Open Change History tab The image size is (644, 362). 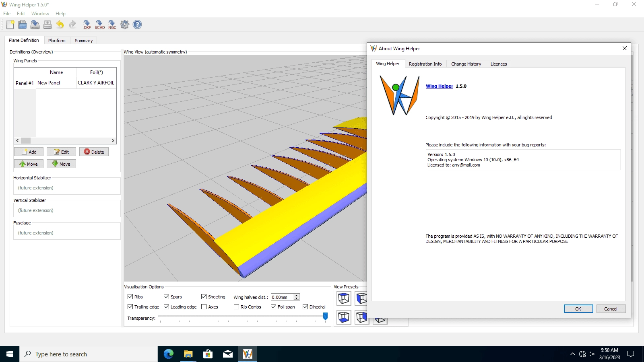click(466, 64)
